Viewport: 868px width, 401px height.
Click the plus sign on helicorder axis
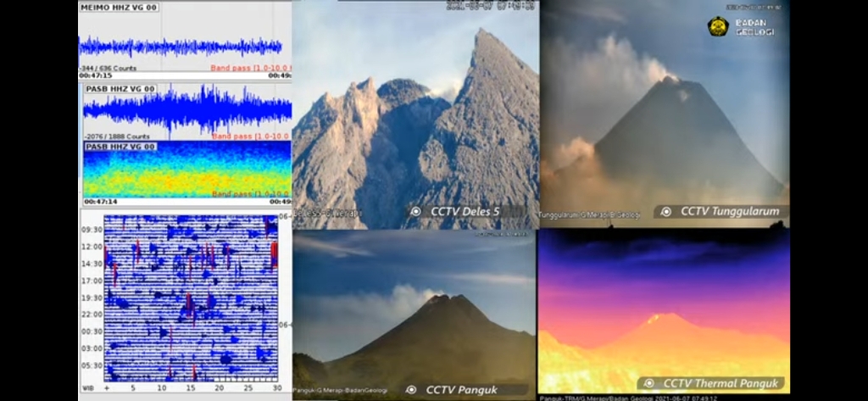(x=108, y=387)
